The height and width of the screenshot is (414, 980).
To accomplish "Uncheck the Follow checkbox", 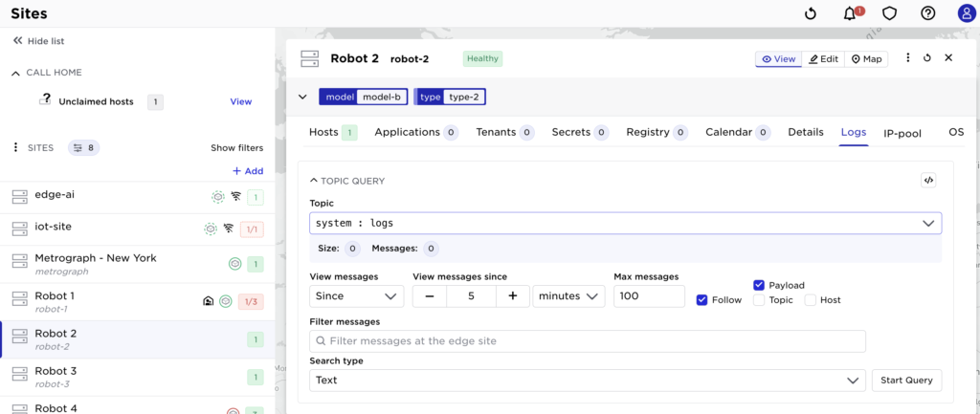I will [702, 299].
